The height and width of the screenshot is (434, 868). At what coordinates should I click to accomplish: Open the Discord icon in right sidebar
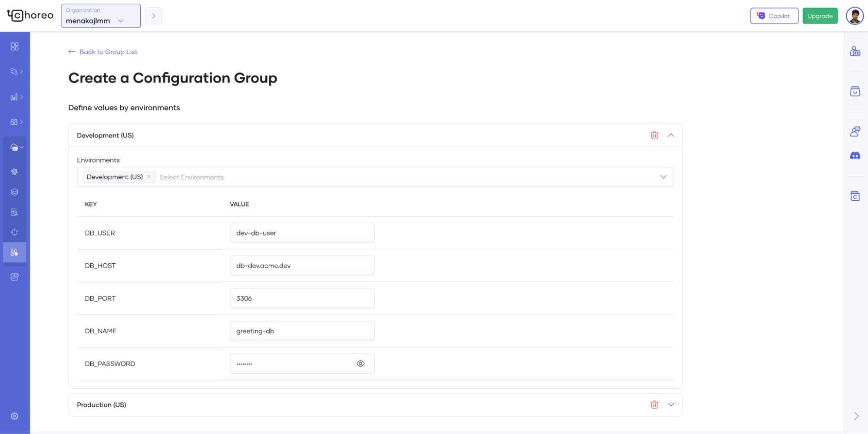[x=855, y=156]
